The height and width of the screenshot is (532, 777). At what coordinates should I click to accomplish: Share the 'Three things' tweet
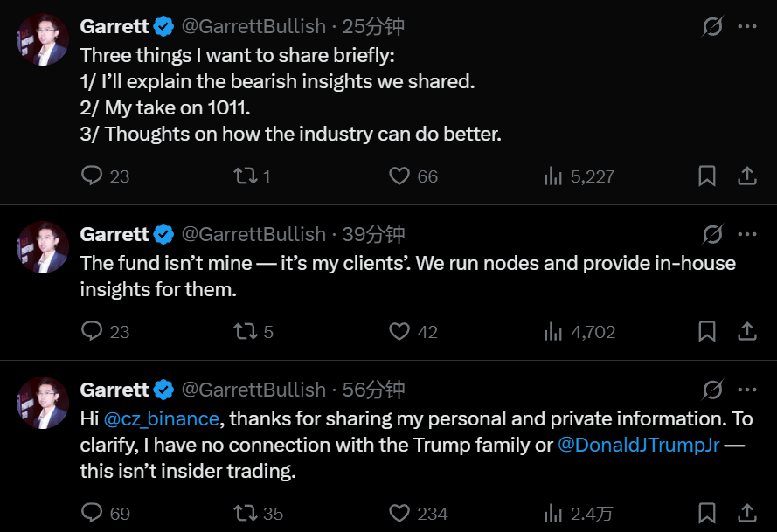coord(747,176)
